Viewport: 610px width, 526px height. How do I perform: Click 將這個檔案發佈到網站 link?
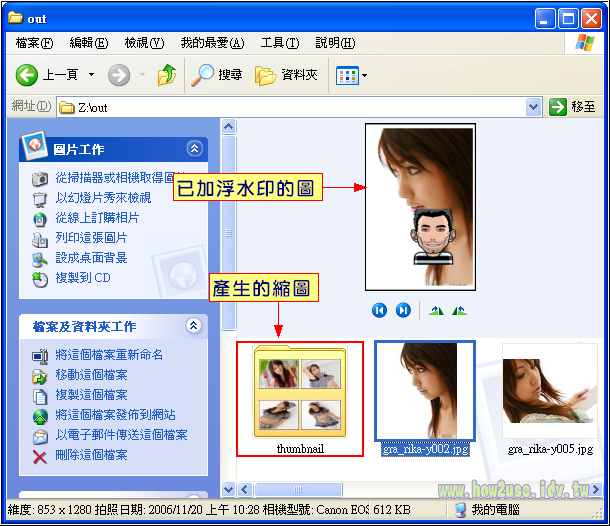pyautogui.click(x=115, y=415)
